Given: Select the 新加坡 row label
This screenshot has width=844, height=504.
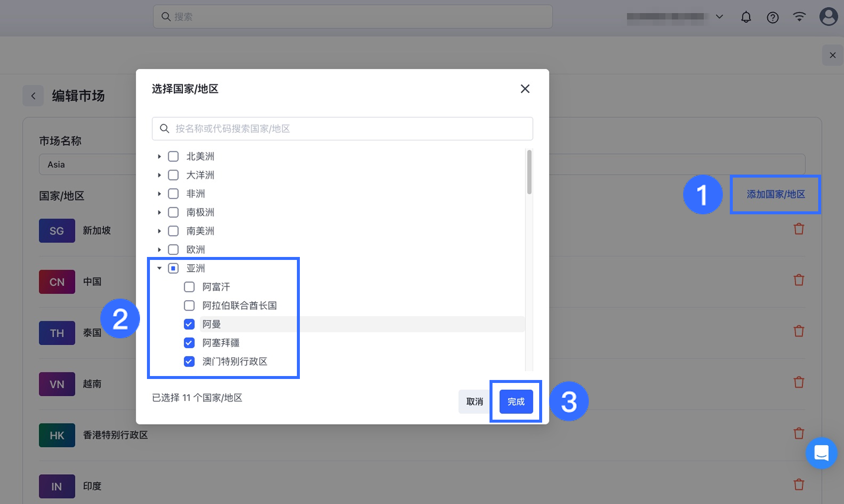Looking at the screenshot, I should [x=97, y=231].
